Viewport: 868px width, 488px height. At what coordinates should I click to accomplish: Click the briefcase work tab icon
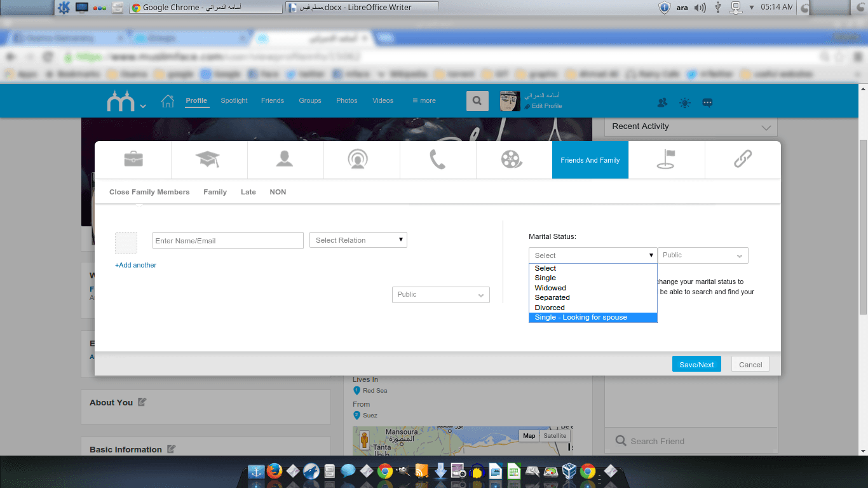click(133, 159)
